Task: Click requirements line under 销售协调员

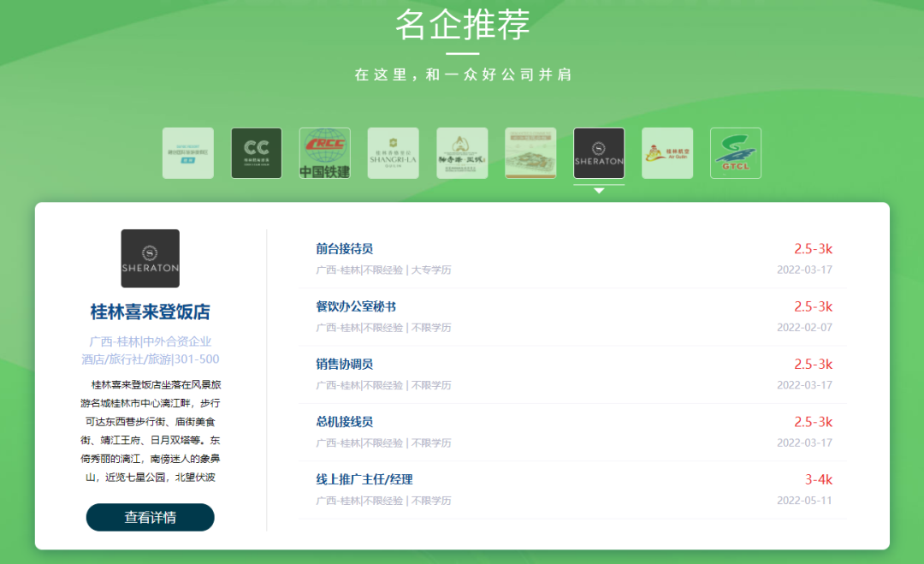Action: coord(383,385)
